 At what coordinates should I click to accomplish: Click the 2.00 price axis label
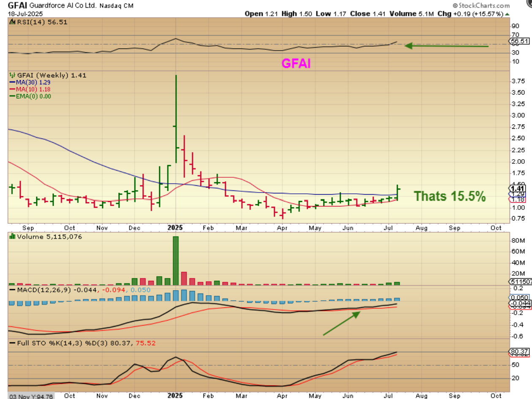coord(518,162)
